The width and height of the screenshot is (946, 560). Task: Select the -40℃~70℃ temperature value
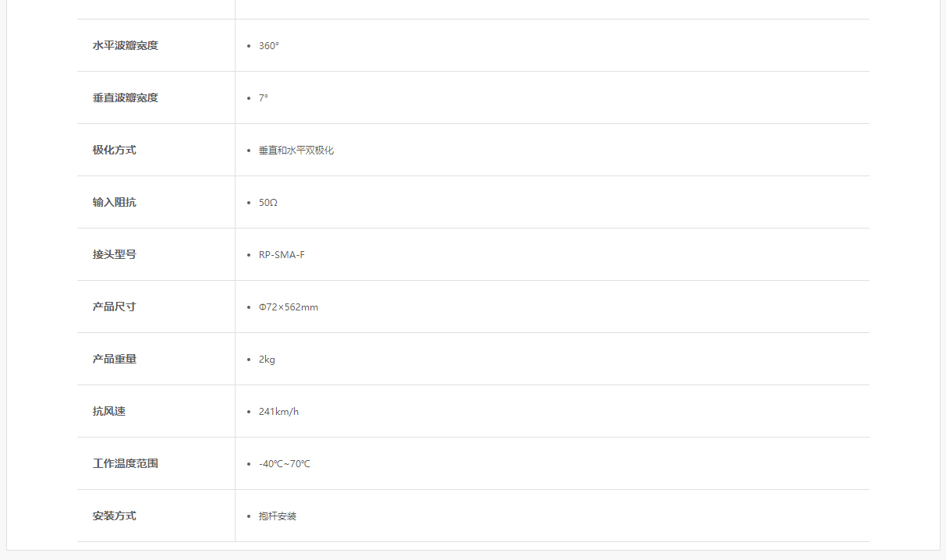[285, 463]
